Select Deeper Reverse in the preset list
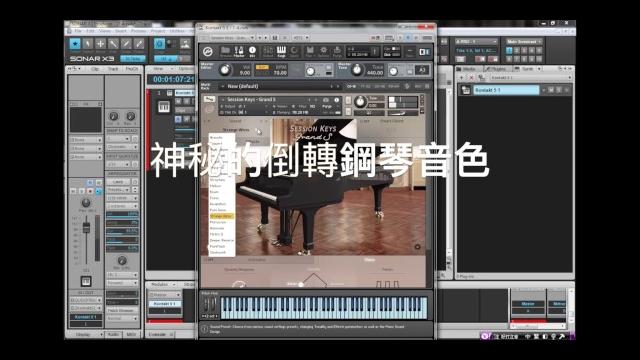The image size is (640, 360). (222, 240)
